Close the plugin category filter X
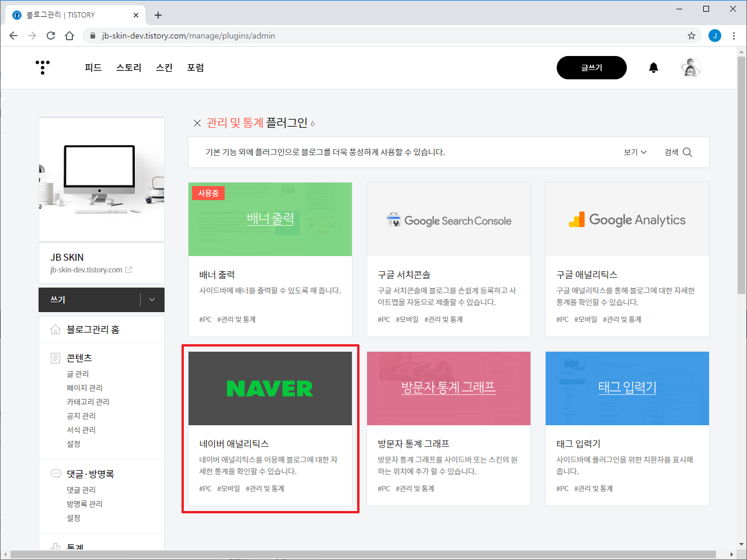 pyautogui.click(x=197, y=123)
